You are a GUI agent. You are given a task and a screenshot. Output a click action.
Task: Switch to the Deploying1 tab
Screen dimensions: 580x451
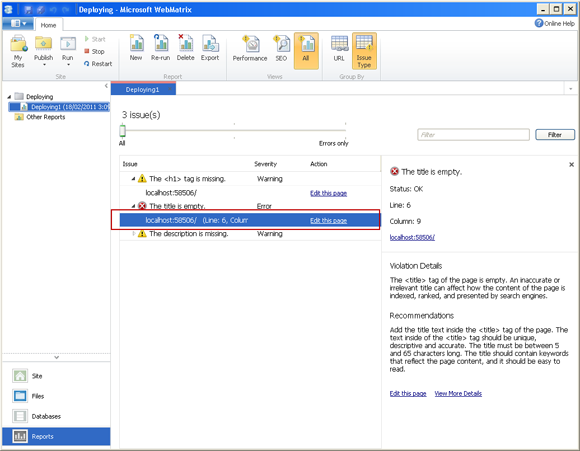(x=143, y=90)
